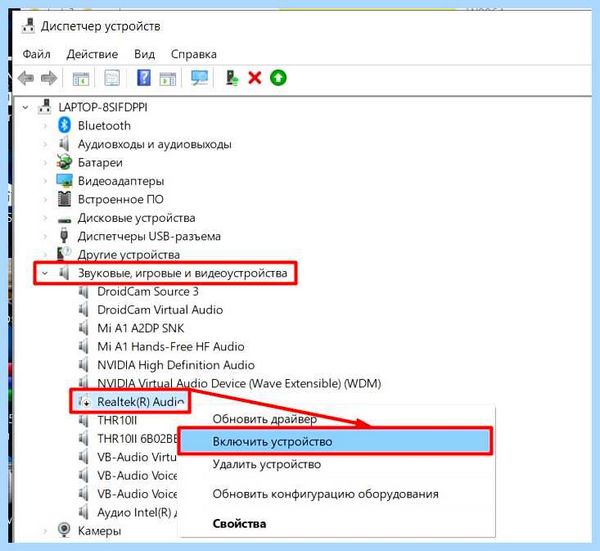The height and width of the screenshot is (551, 600).
Task: Collapse the LAPTOP-8SIFDPPI root node
Action: click(x=25, y=108)
